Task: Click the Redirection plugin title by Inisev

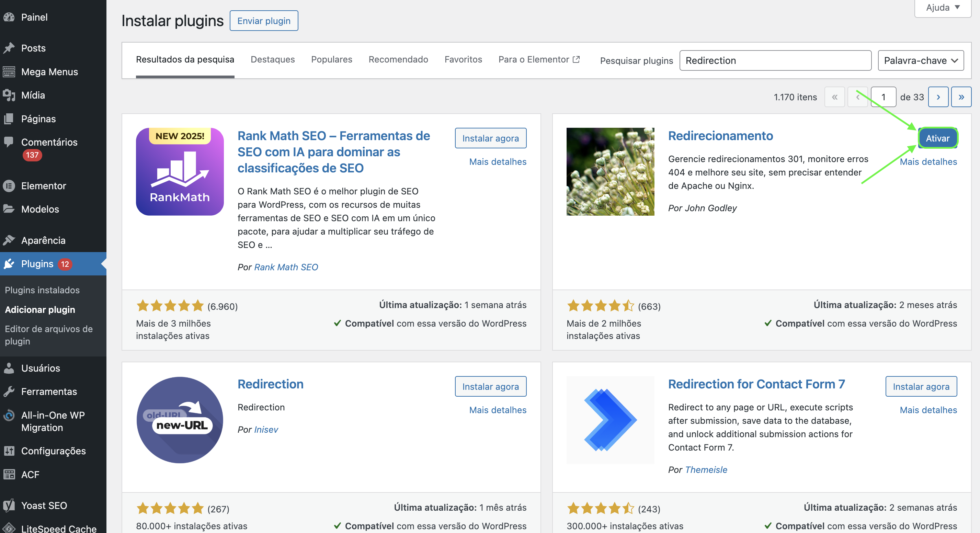Action: coord(271,384)
